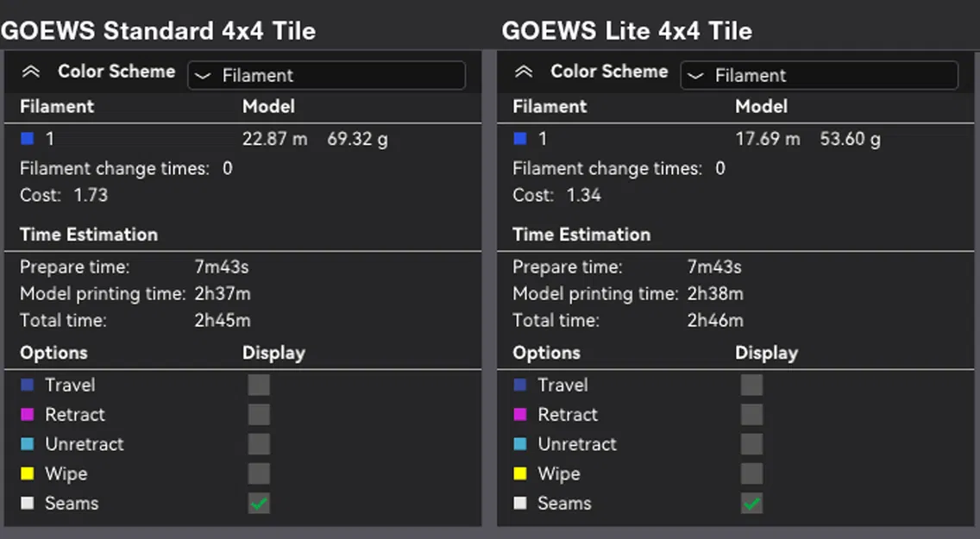
Task: Enable Travel display in Standard panel
Action: [259, 385]
